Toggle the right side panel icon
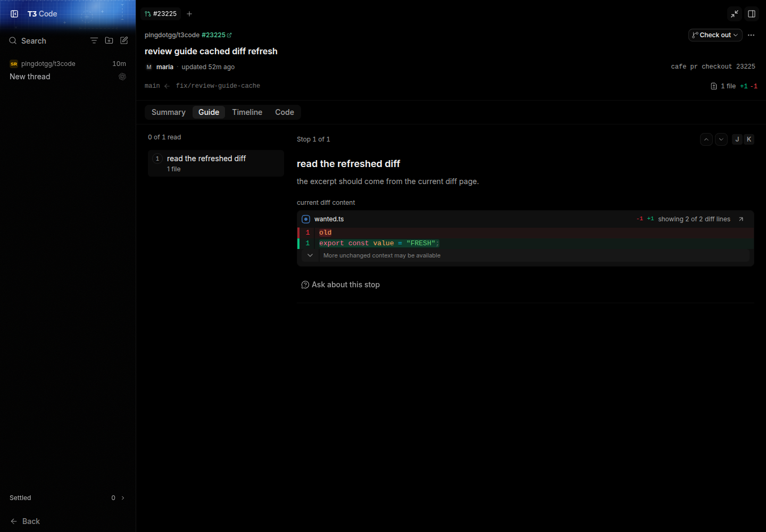Screen dimensions: 766x532 click(752, 14)
